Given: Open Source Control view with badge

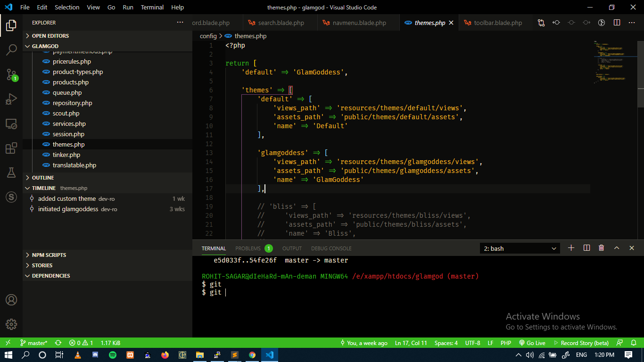Looking at the screenshot, I should click(11, 74).
